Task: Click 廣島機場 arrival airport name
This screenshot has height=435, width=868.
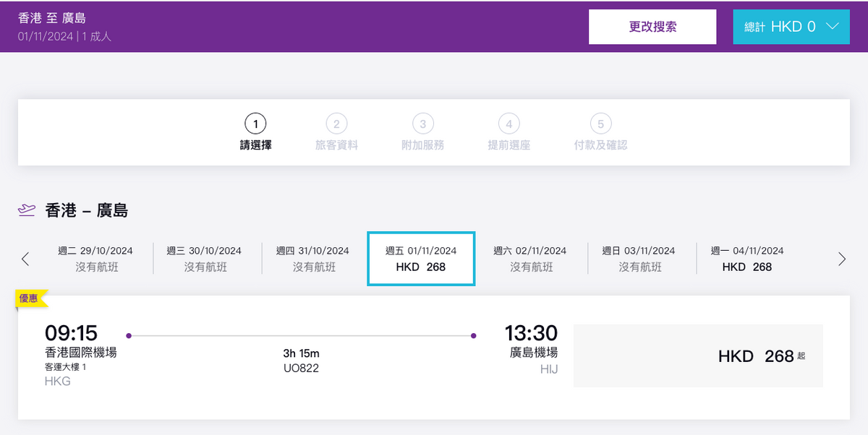Action: (534, 353)
